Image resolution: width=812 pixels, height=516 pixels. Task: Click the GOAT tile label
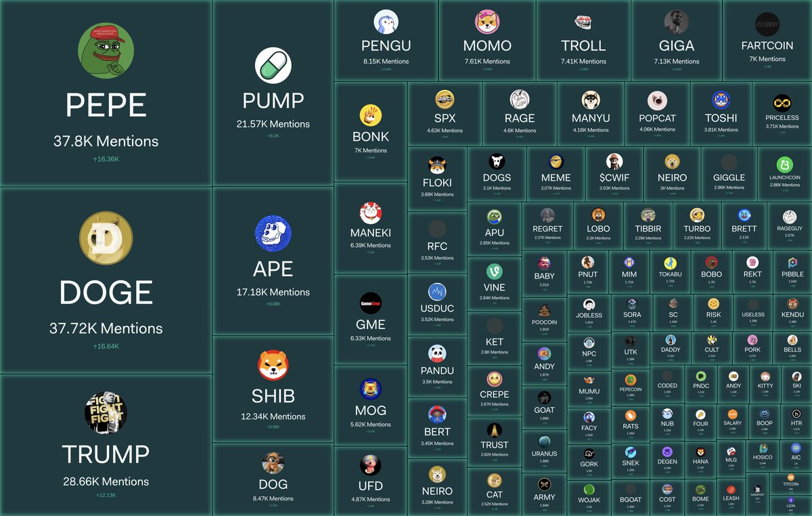coord(544,410)
